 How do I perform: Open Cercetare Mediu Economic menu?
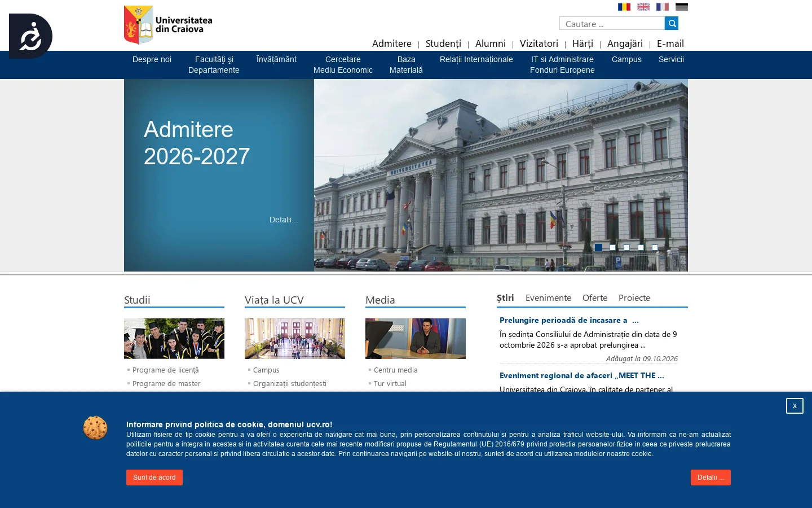[x=343, y=64]
